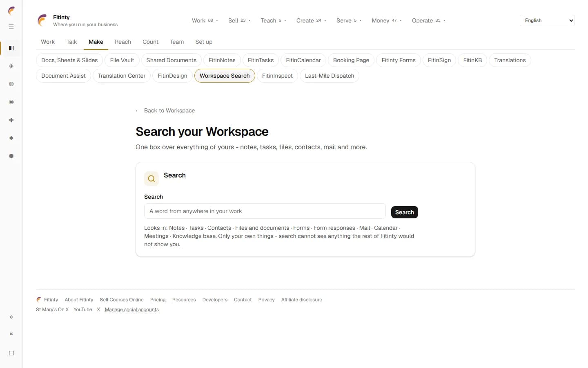The width and height of the screenshot is (588, 368).
Task: Click the black Search button
Action: (x=405, y=212)
